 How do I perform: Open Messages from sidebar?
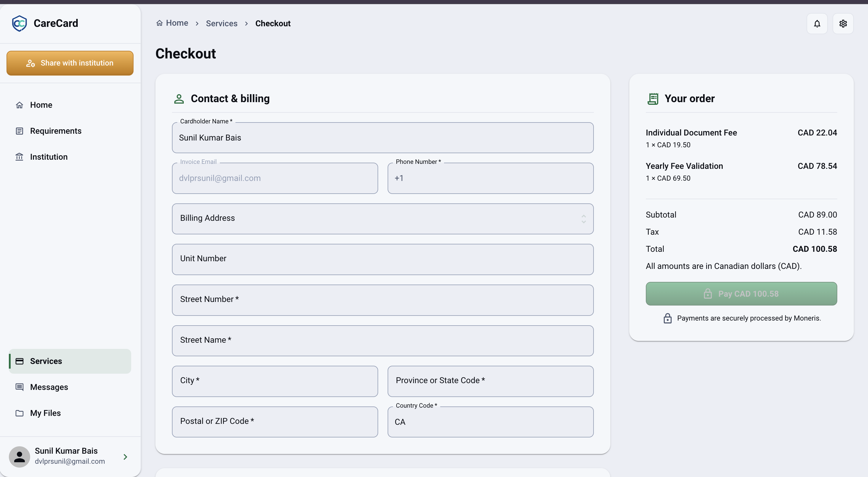[70, 387]
